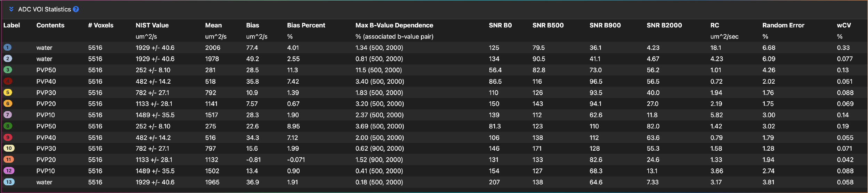Collapse the ADC VOI Statistics panel
This screenshot has height=193, width=868.
11,9
